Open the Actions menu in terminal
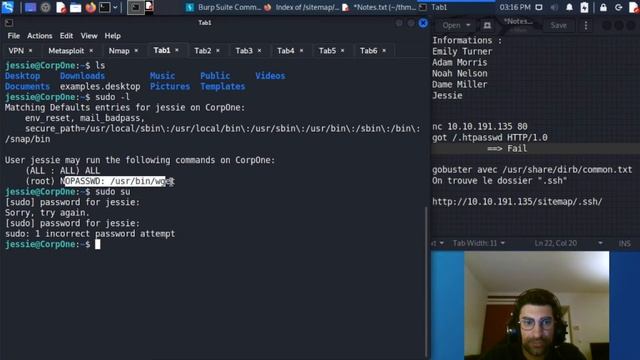This screenshot has height=360, width=640. tap(40, 36)
